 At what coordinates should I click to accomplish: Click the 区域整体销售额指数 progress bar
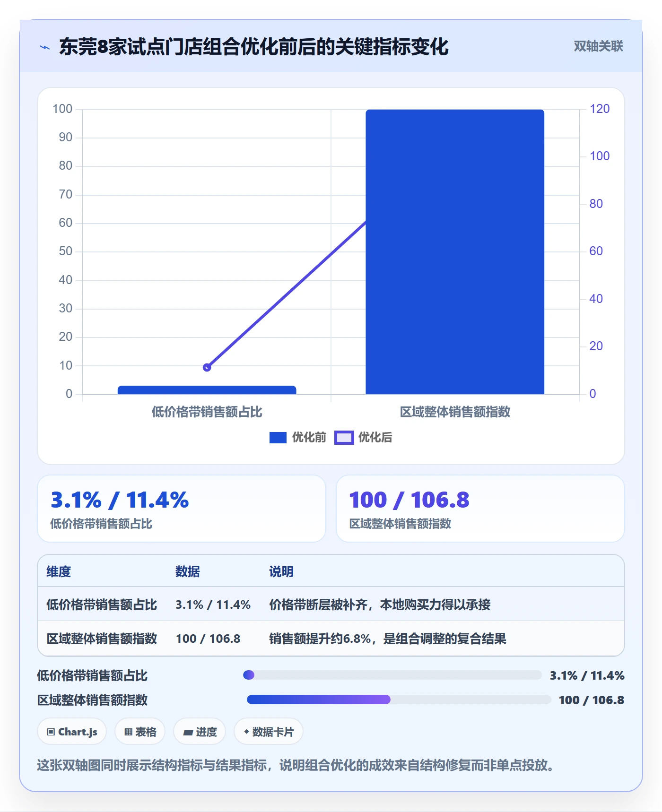click(399, 700)
